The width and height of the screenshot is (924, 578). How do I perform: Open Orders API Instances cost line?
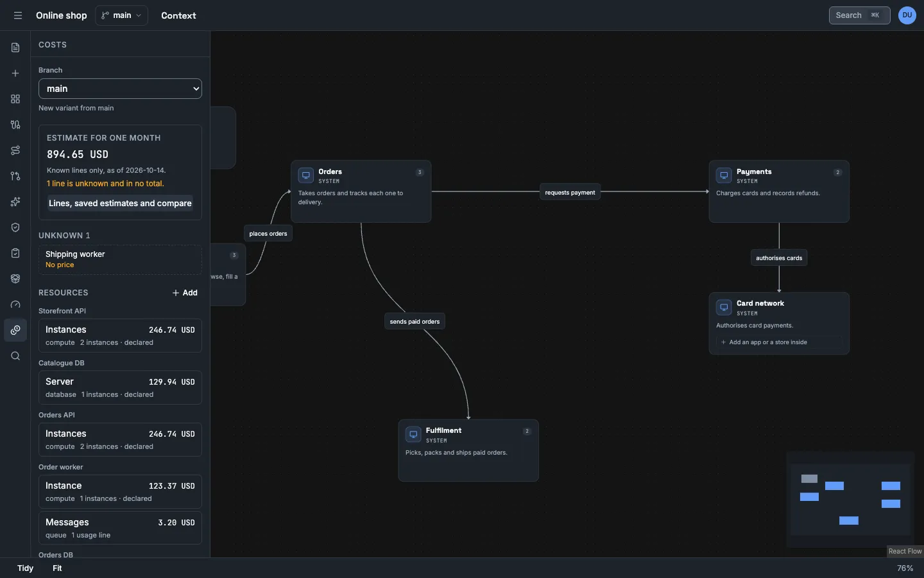pos(120,440)
